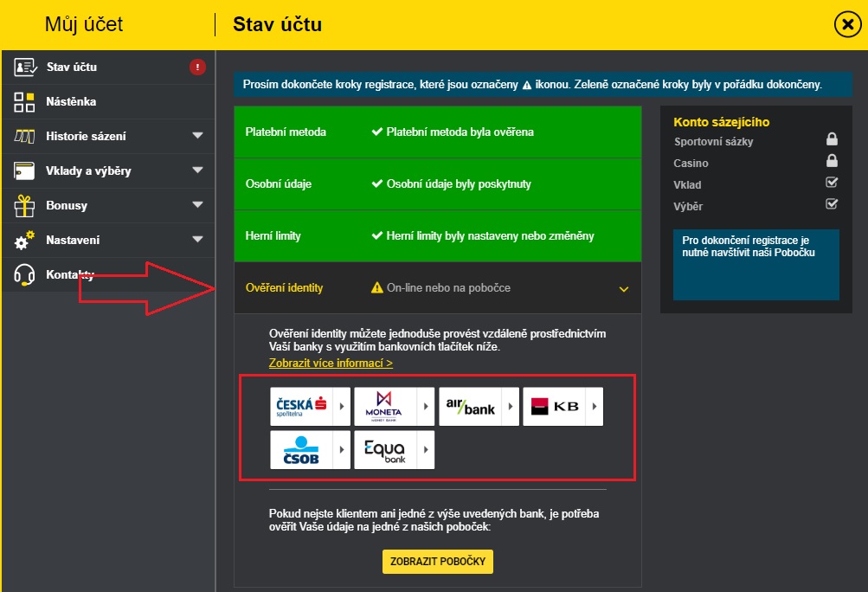Open the Nástěnka menu item
This screenshot has width=868, height=592.
(x=108, y=102)
